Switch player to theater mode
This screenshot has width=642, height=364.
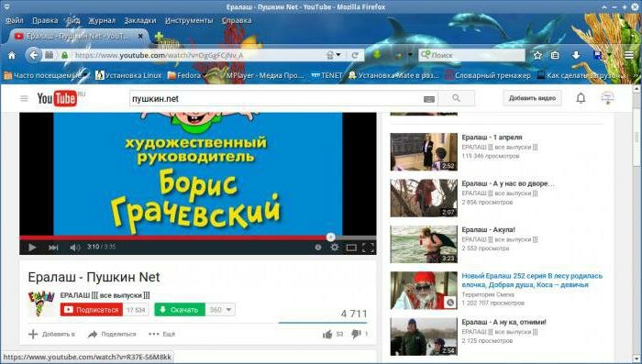coord(351,248)
